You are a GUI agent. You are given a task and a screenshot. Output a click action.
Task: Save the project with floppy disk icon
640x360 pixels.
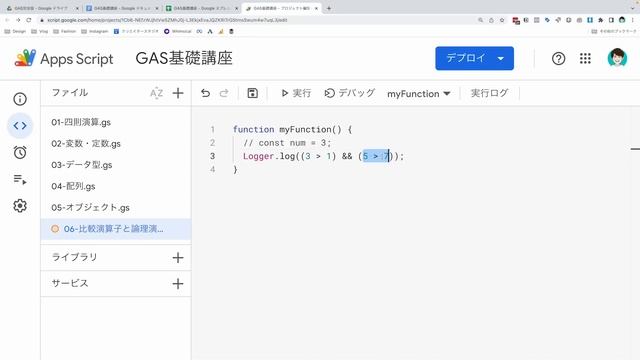pos(253,93)
